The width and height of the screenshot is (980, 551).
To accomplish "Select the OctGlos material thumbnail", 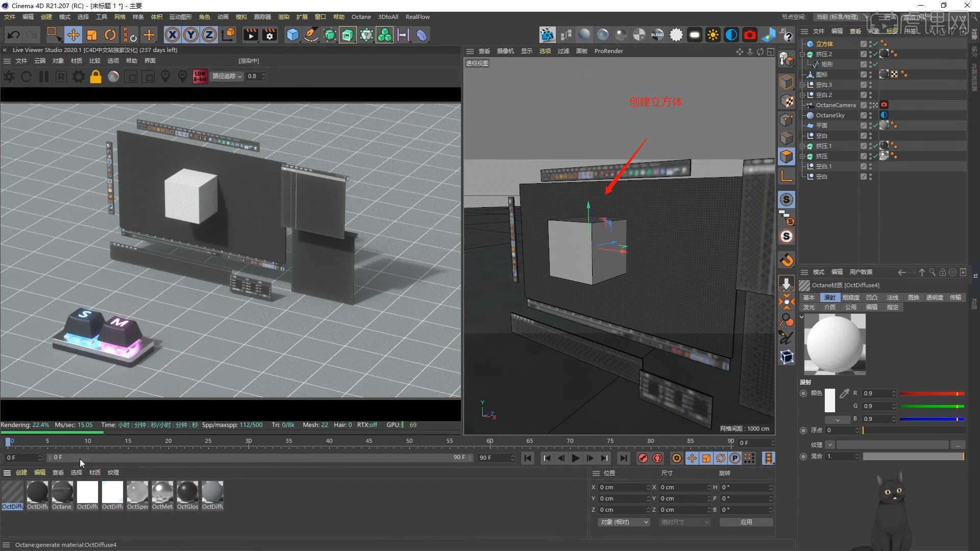I will [187, 495].
